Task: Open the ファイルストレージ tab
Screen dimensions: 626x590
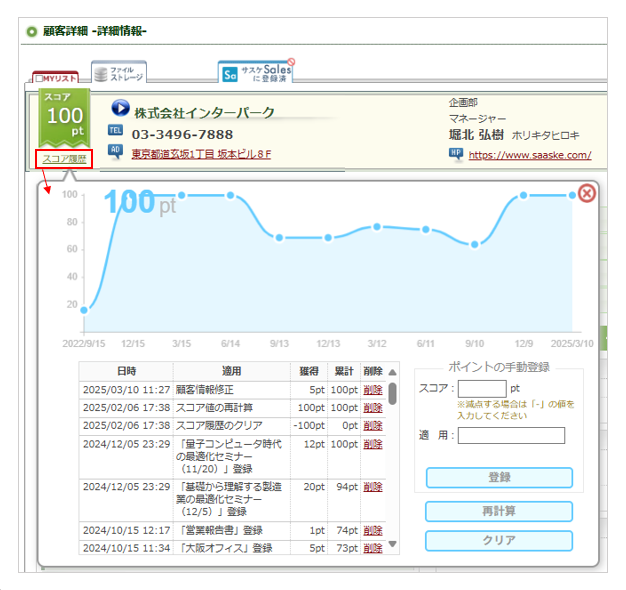Action: [117, 72]
